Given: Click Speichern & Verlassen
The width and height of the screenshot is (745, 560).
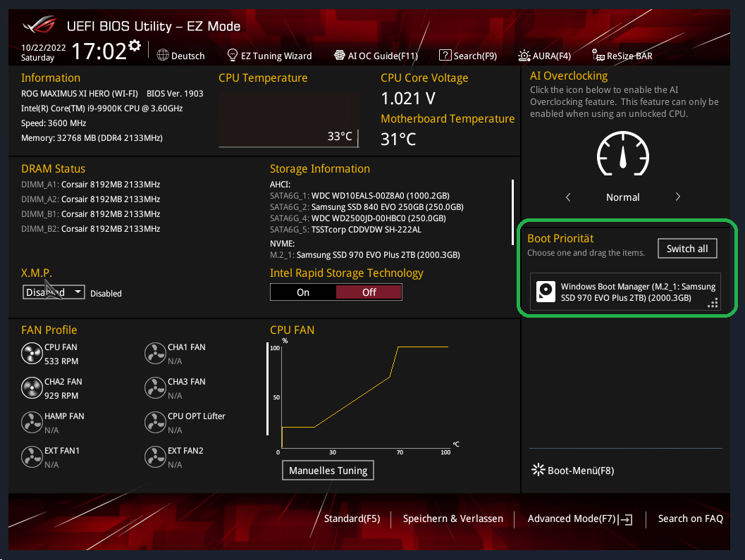Looking at the screenshot, I should [452, 518].
